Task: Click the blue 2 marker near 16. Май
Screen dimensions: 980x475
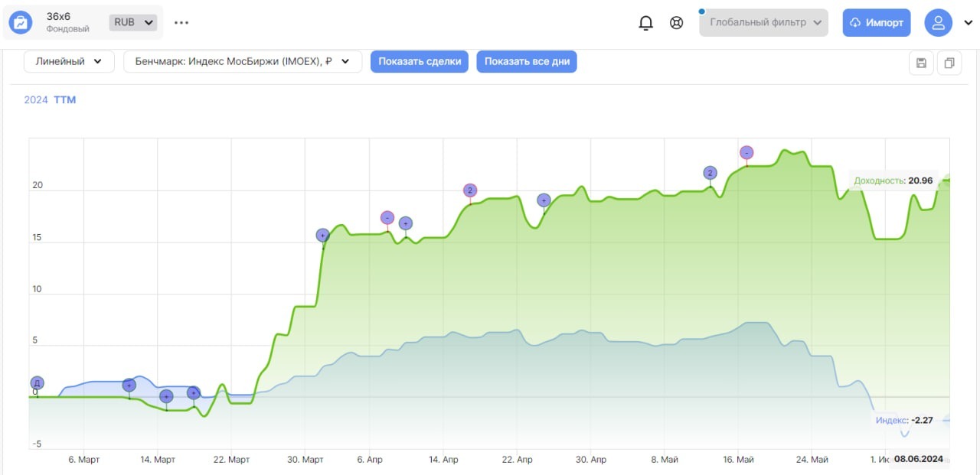Action: pyautogui.click(x=710, y=173)
